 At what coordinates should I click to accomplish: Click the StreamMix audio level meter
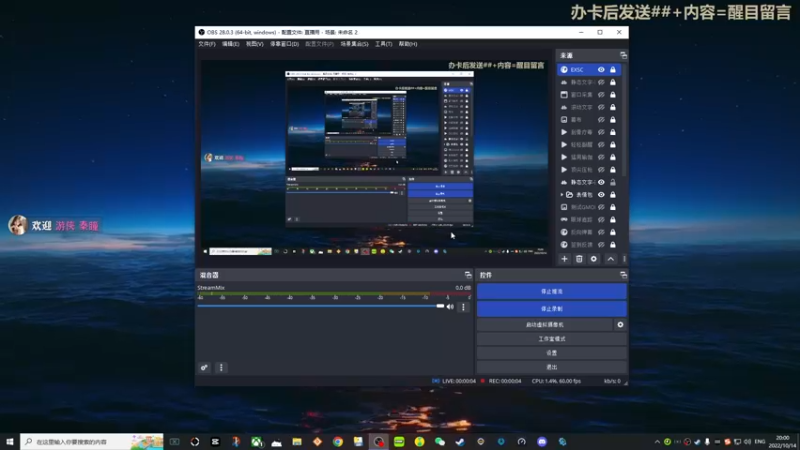coord(334,293)
